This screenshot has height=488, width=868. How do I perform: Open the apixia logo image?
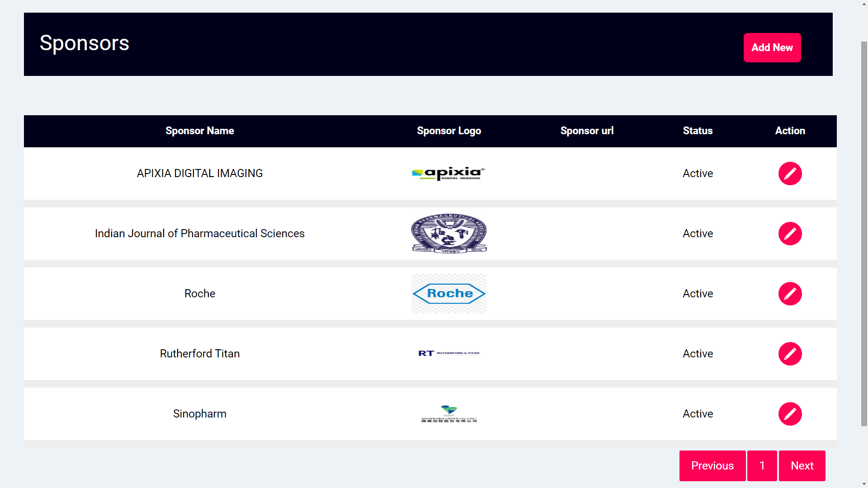coord(448,174)
